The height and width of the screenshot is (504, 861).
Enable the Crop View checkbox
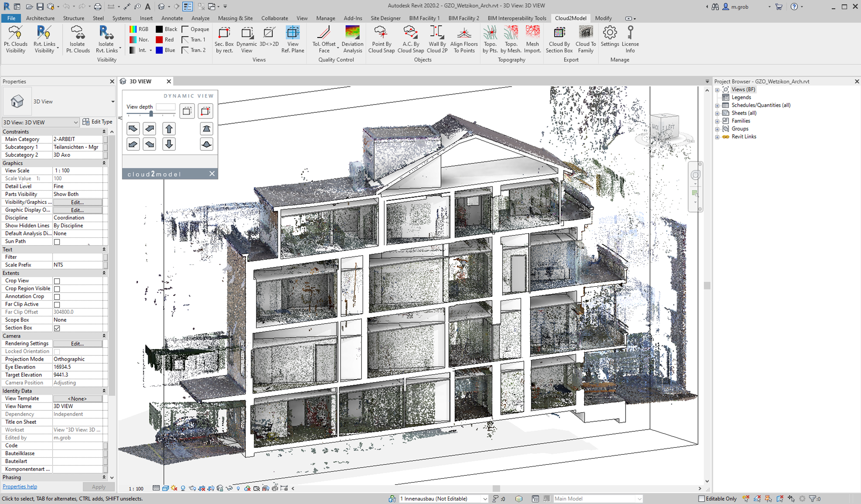[57, 281]
